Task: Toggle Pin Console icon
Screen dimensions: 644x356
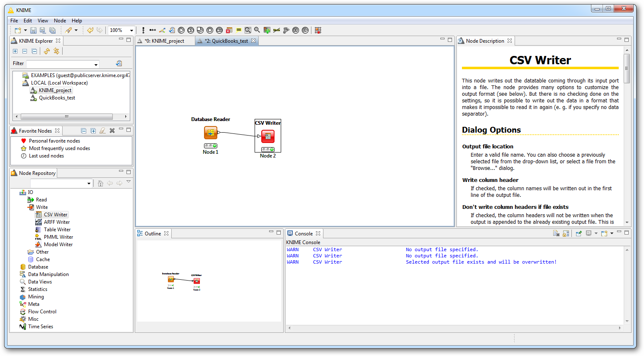Action: pyautogui.click(x=579, y=233)
